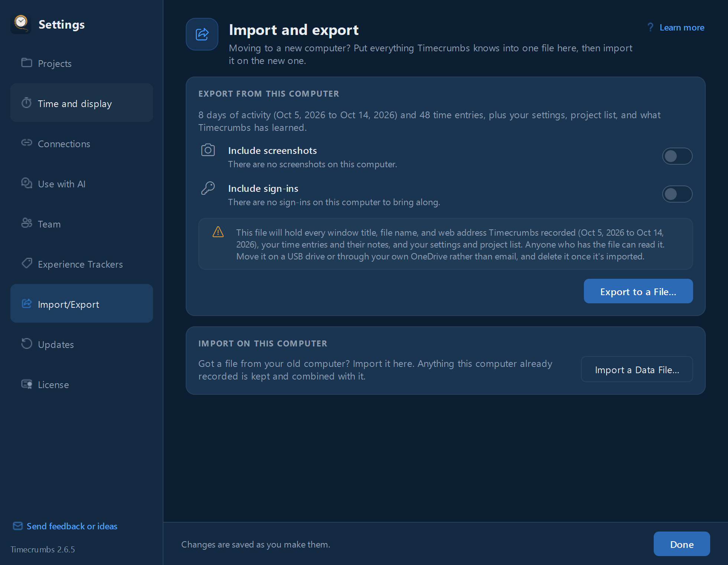Viewport: 728px width, 565px height.
Task: Click the question mark help icon
Action: click(x=650, y=27)
